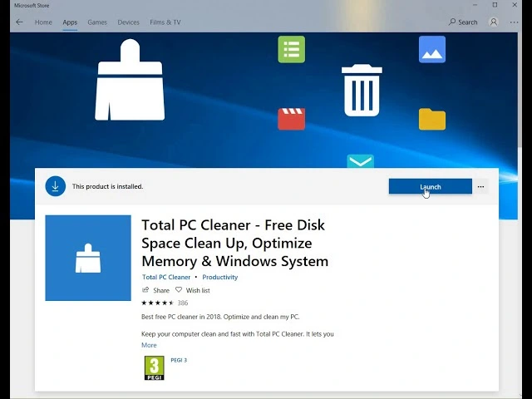
Task: Click the Total PC Cleaner app tile
Action: [x=88, y=258]
